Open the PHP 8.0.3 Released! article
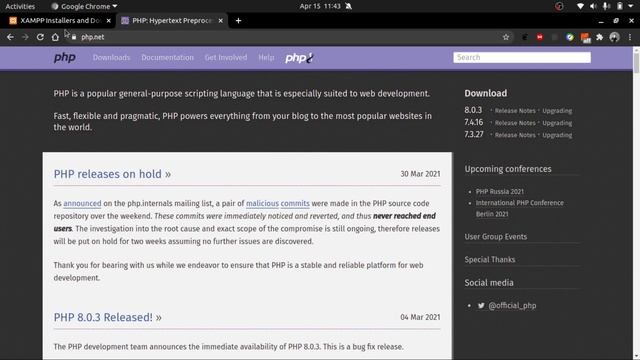The height and width of the screenshot is (360, 640). pyautogui.click(x=107, y=317)
